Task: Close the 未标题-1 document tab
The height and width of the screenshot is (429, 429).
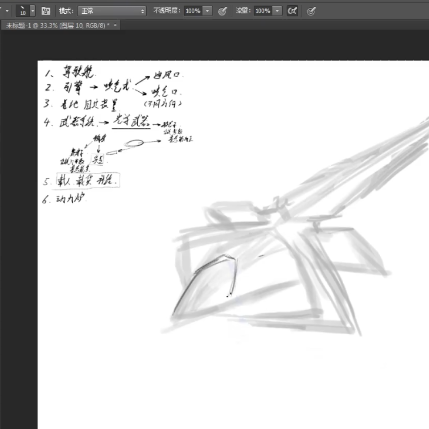Action: [x=115, y=25]
